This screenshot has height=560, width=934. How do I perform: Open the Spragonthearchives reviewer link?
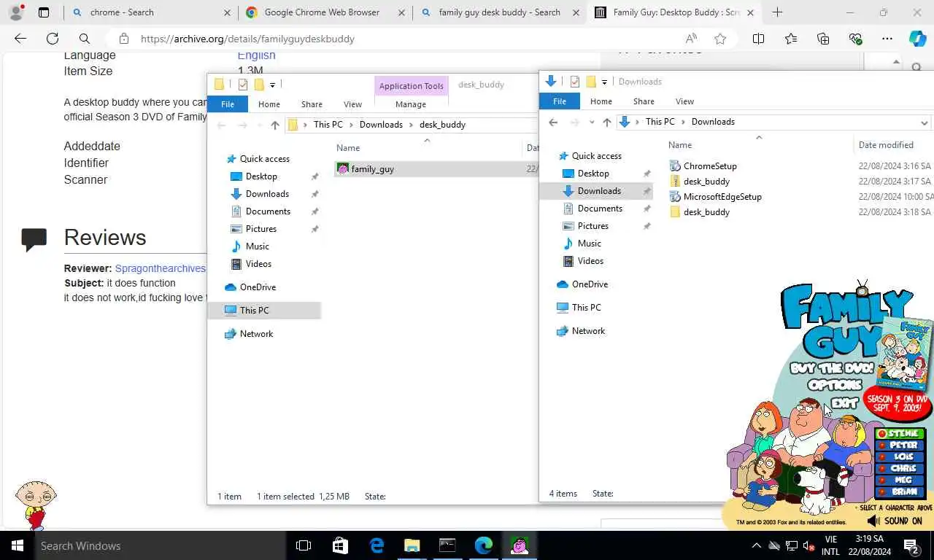click(160, 268)
